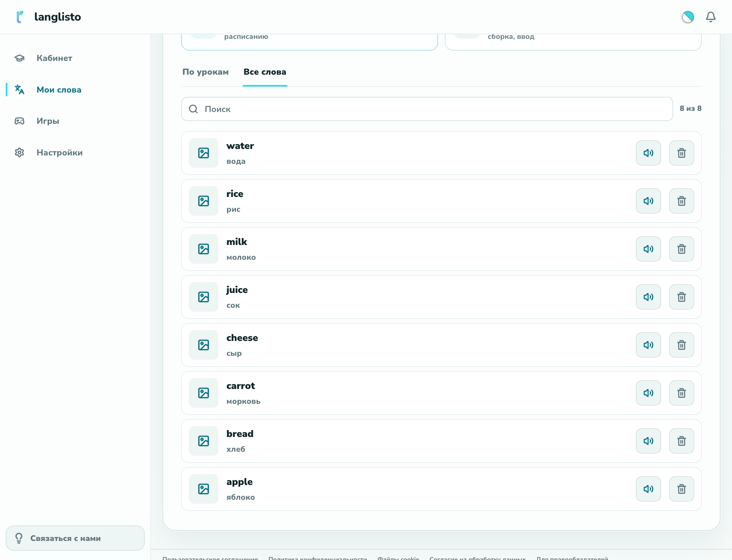This screenshot has height=560, width=732.
Task: Click the image placeholder for water
Action: click(x=204, y=153)
